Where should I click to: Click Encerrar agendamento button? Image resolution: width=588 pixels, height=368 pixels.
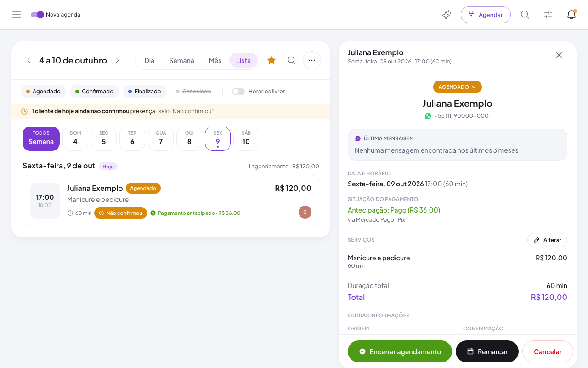[400, 351]
